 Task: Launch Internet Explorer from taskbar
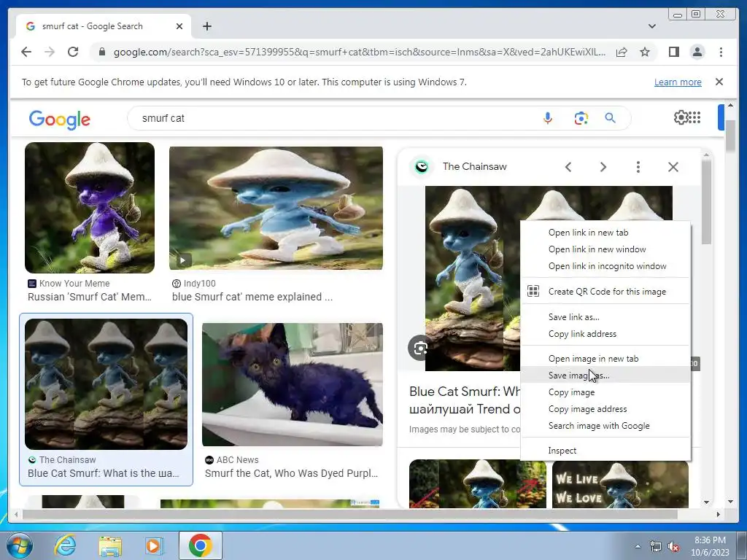pos(65,545)
